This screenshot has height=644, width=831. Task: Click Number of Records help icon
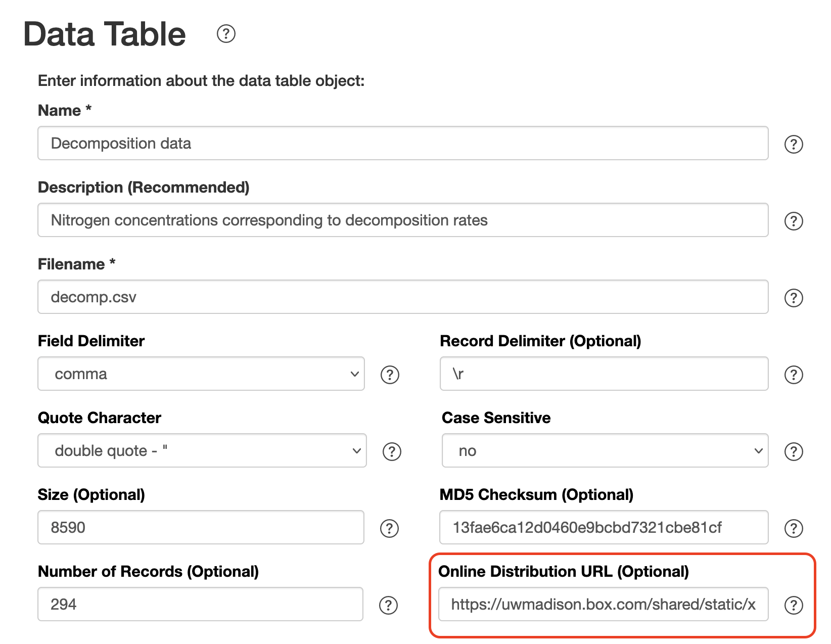click(x=388, y=605)
